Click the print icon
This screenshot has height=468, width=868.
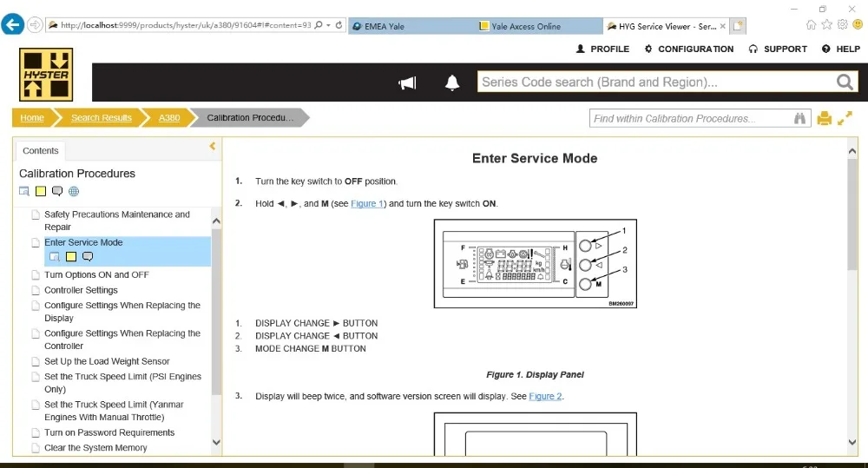pyautogui.click(x=825, y=118)
